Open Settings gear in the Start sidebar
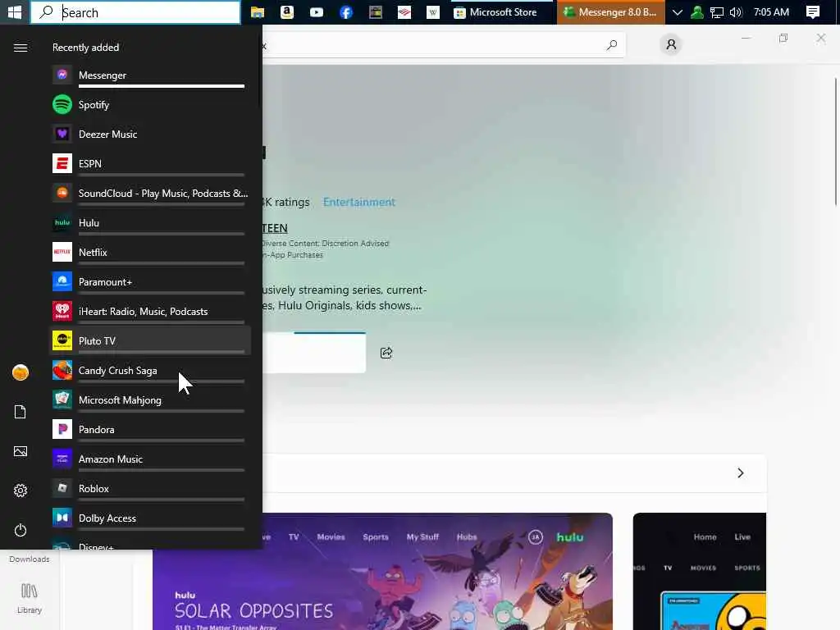 [21, 491]
